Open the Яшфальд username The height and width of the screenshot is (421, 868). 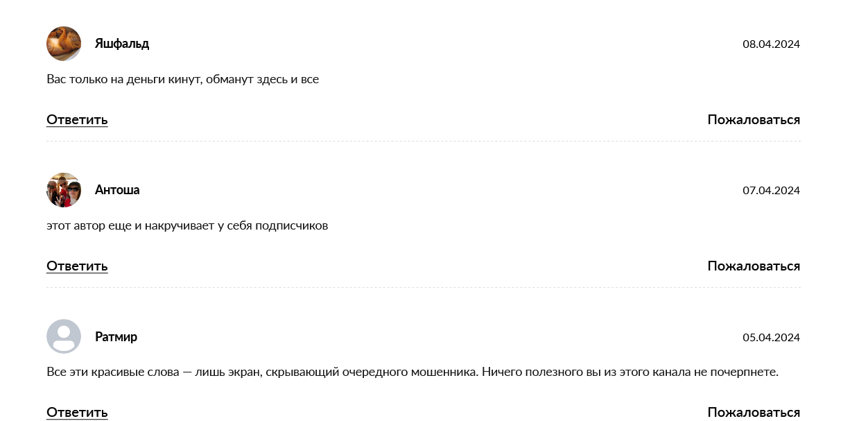pos(122,44)
